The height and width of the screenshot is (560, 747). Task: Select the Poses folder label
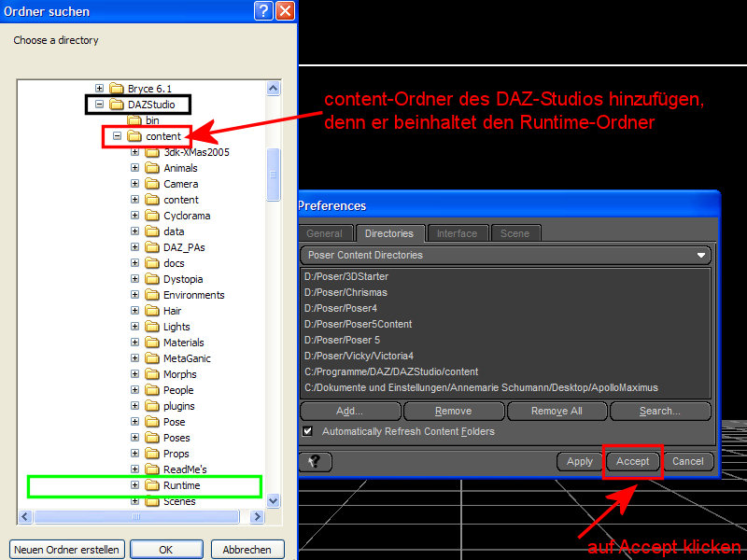point(176,438)
